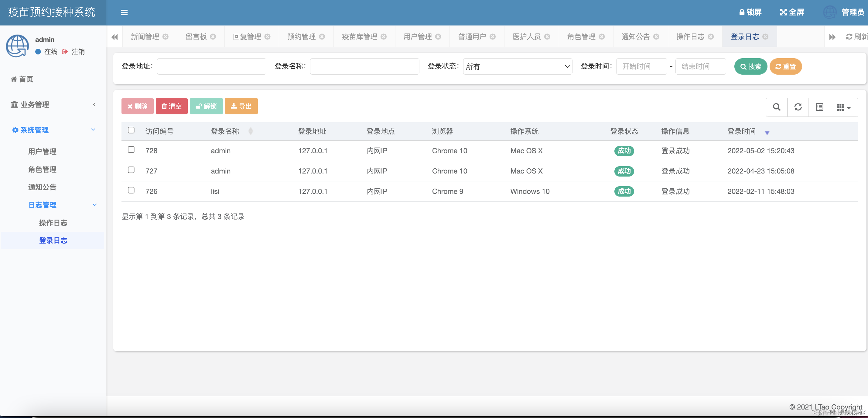Image resolution: width=868 pixels, height=418 pixels.
Task: Enter fullscreen with 全屏 icon
Action: click(x=783, y=12)
